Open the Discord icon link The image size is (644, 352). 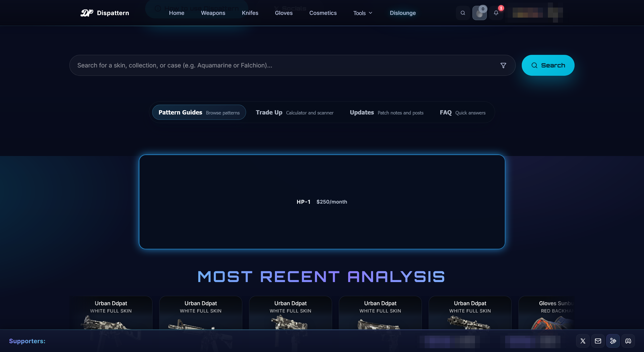pos(628,341)
